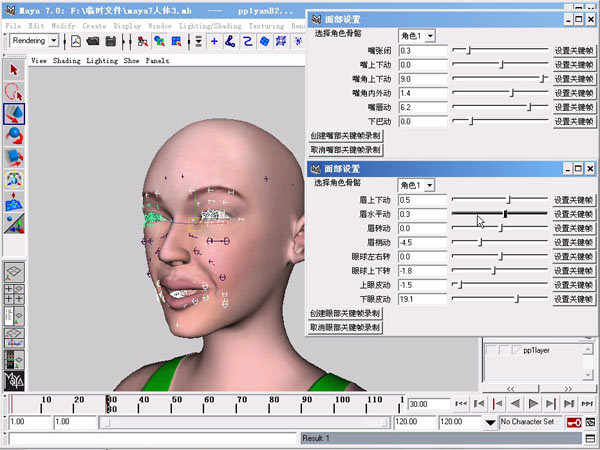Save the scene with floppy disk icon
Screen dimensions: 600x450
[x=111, y=41]
